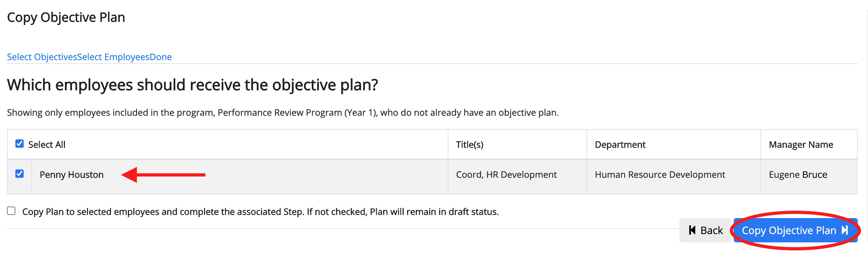Uncheck the Penny Houston row checkbox

pos(20,174)
